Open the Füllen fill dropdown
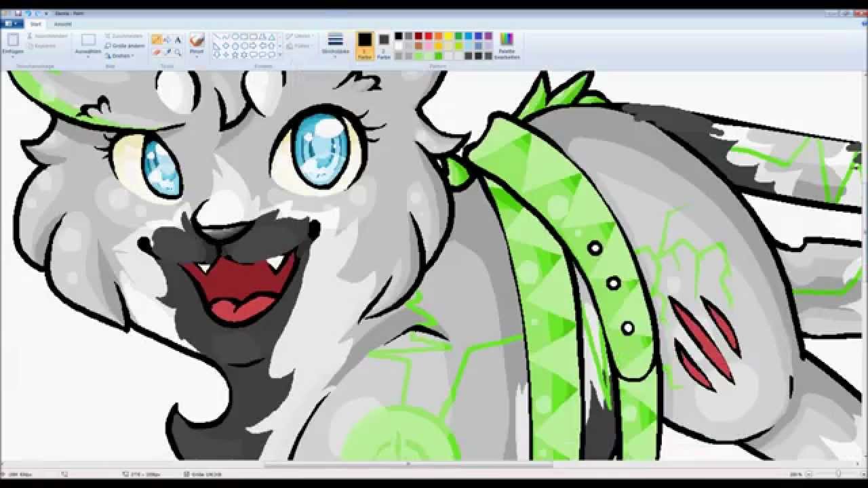This screenshot has width=868, height=488. point(300,46)
